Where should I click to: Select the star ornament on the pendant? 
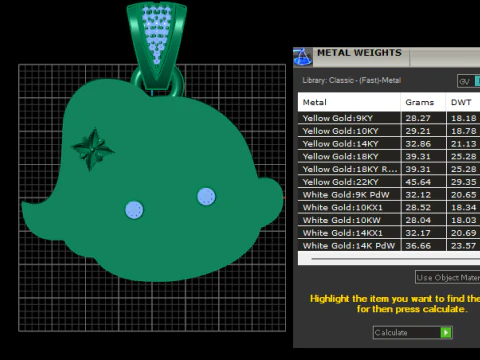point(93,149)
